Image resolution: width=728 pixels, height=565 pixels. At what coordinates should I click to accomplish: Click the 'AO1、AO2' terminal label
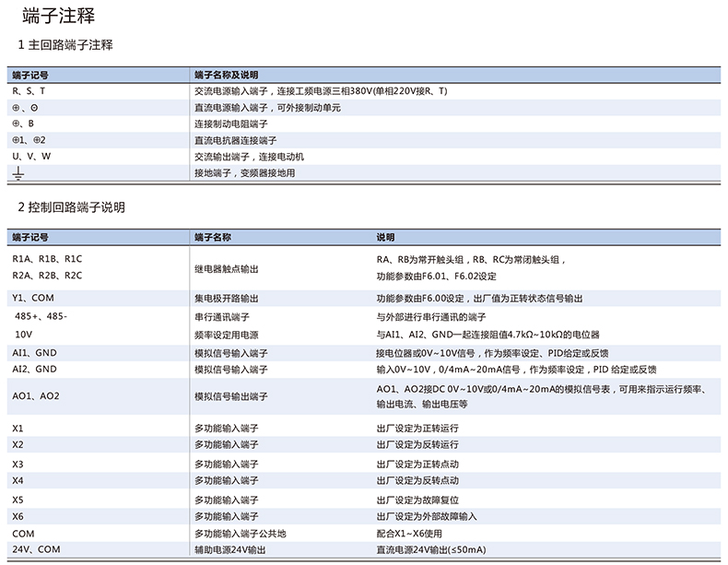tap(36, 395)
